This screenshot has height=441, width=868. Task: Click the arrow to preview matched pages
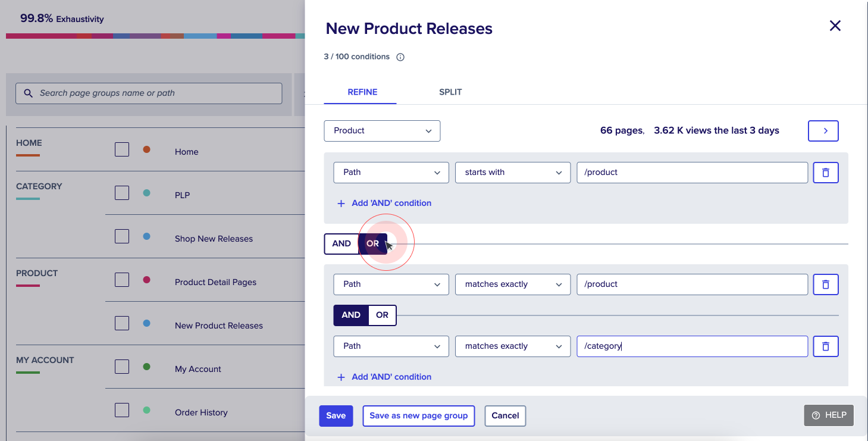tap(823, 130)
